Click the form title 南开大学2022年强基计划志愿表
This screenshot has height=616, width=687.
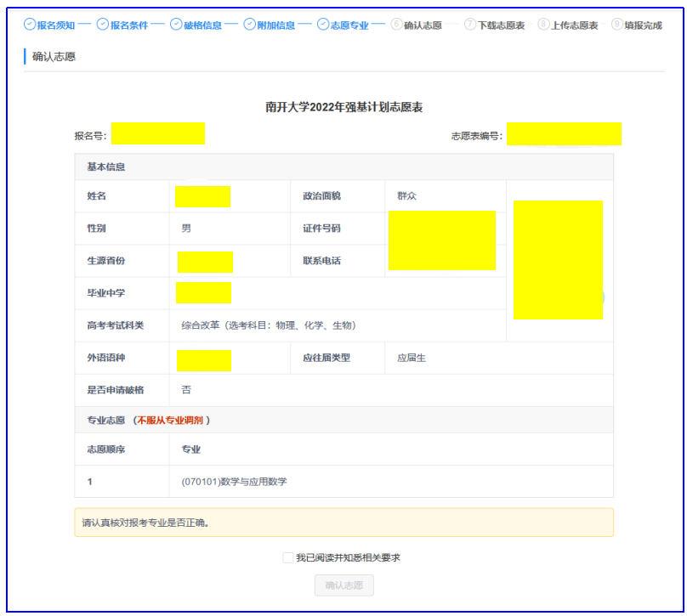click(344, 107)
